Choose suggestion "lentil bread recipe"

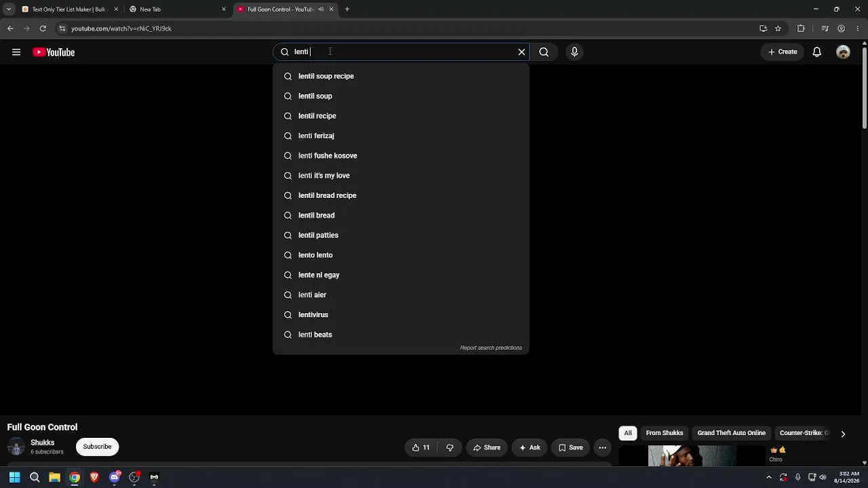[401, 195]
